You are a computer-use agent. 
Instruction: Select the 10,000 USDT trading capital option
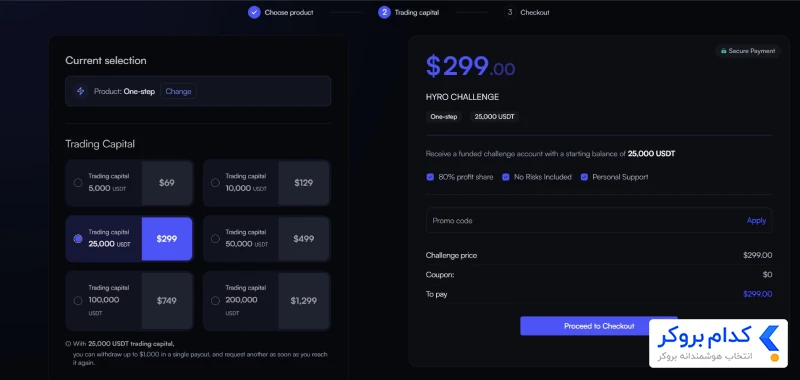(266, 183)
